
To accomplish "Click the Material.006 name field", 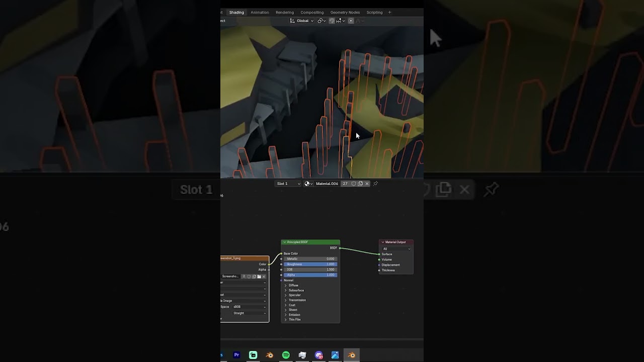I will click(327, 184).
